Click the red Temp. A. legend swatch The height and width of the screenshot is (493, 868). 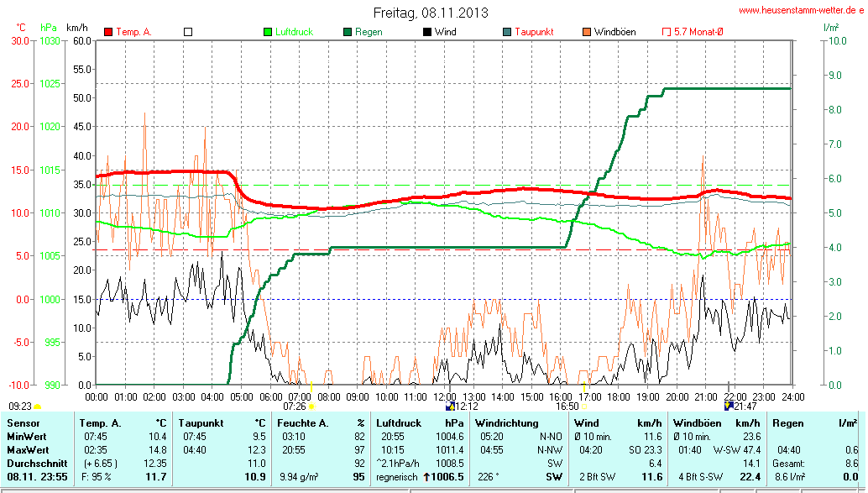pyautogui.click(x=108, y=32)
